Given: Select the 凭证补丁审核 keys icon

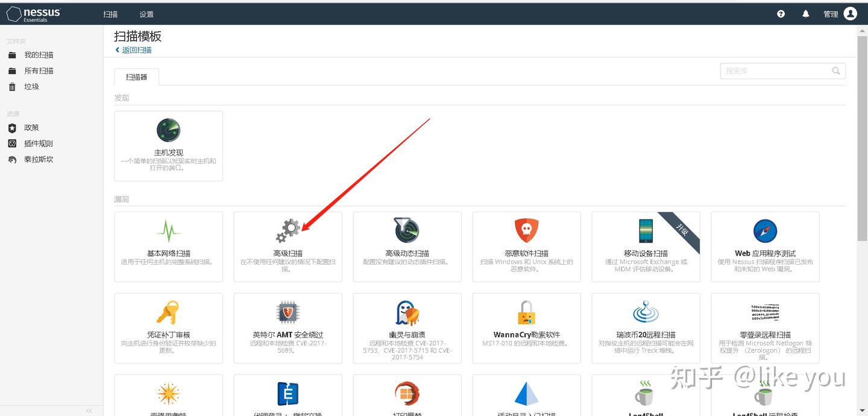Looking at the screenshot, I should click(168, 312).
